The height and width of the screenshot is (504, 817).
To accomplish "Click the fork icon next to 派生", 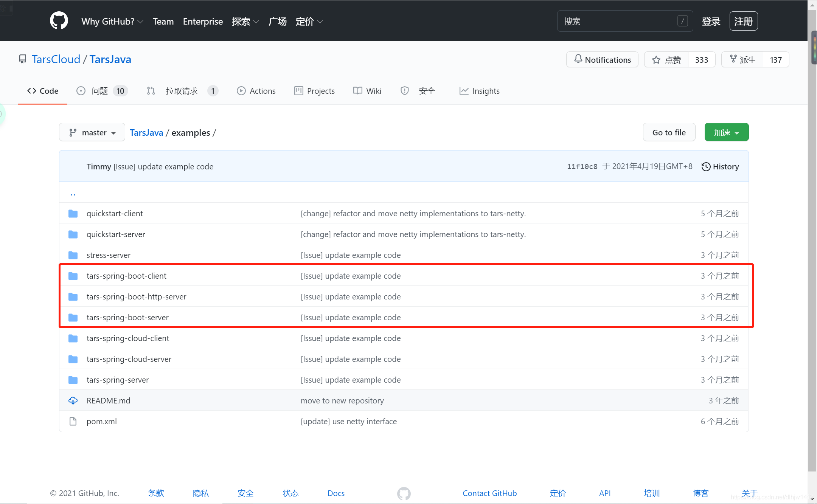I will (733, 59).
